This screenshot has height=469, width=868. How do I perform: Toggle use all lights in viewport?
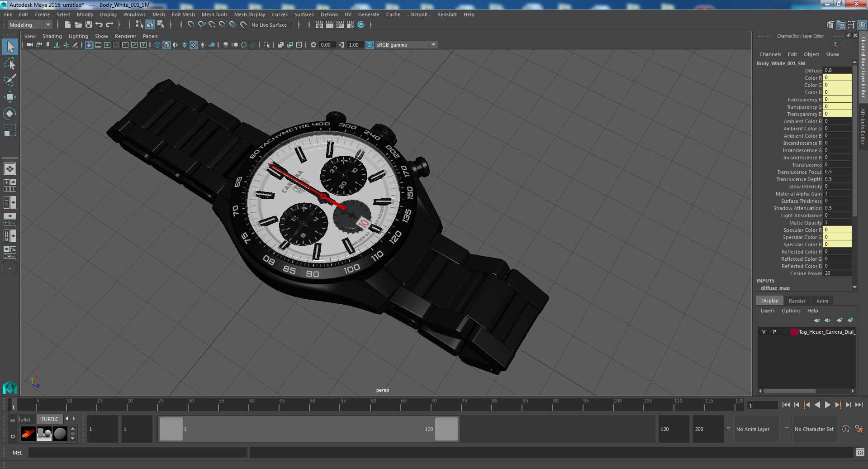tap(203, 45)
